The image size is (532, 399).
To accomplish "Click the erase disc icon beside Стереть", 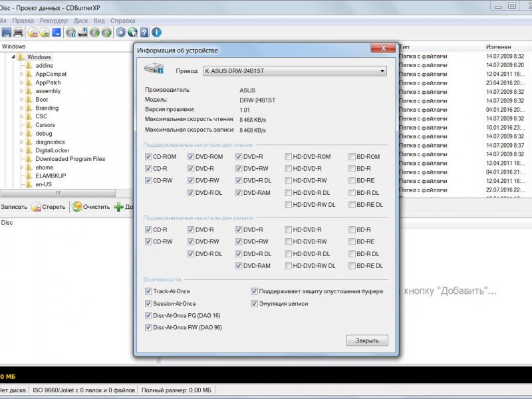I will [x=36, y=207].
